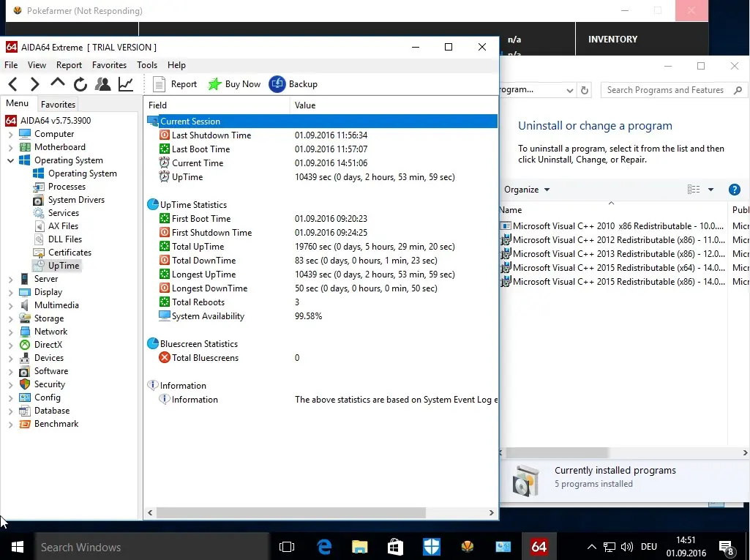Expand the Motherboard tree node
The image size is (750, 560).
click(x=10, y=148)
